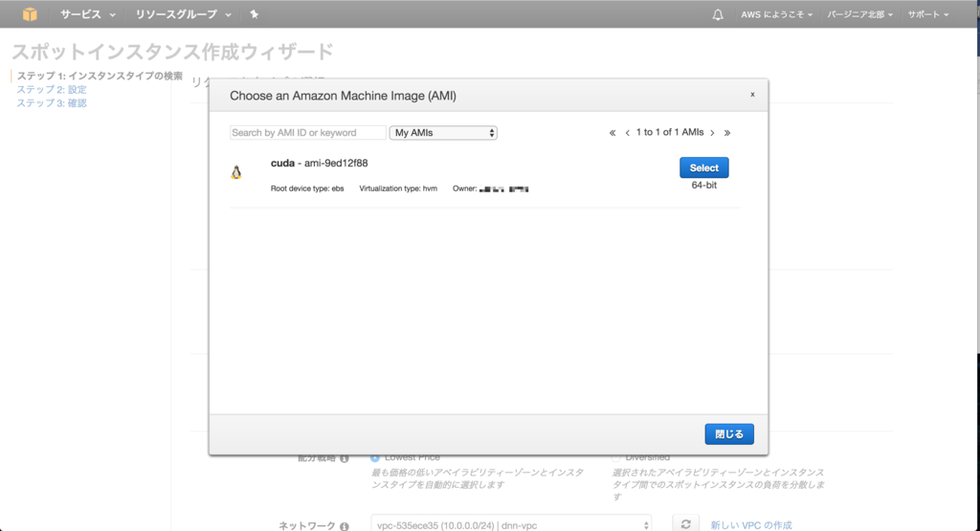Go to ステップ 3: 確認
This screenshot has width=980, height=531.
pyautogui.click(x=52, y=103)
